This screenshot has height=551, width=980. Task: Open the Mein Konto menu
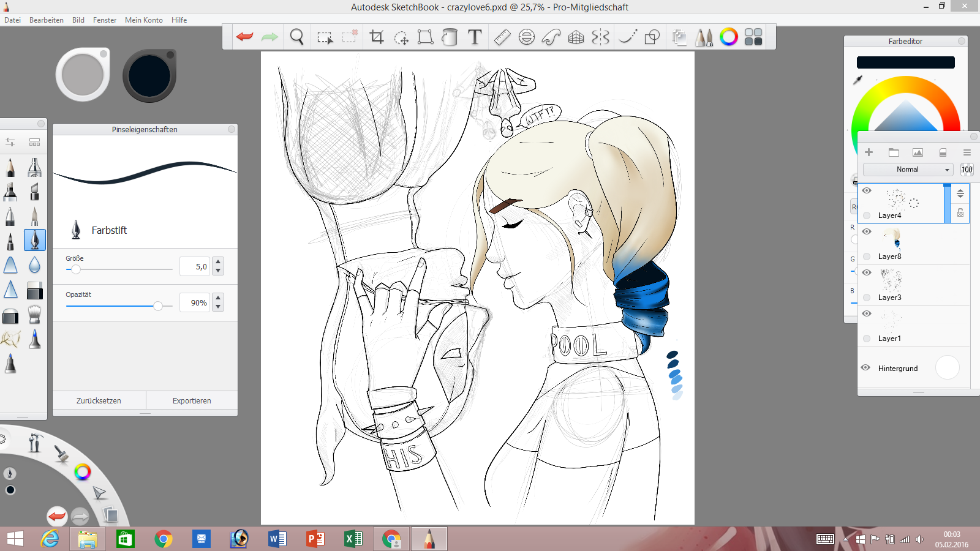tap(144, 20)
